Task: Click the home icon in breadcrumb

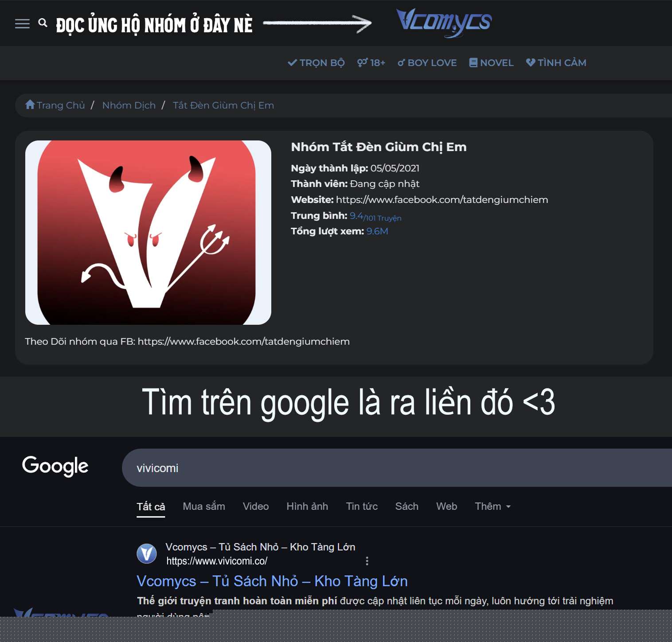Action: click(x=30, y=105)
